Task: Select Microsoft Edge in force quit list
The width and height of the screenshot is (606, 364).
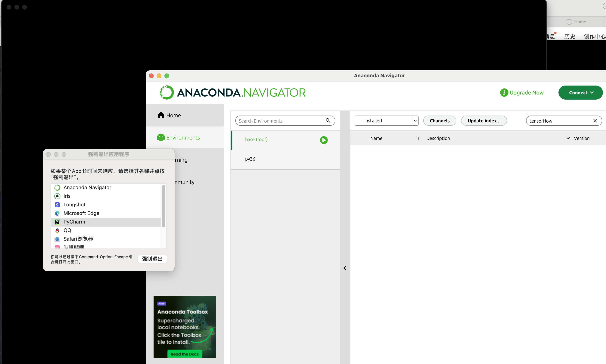Action: pyautogui.click(x=81, y=213)
